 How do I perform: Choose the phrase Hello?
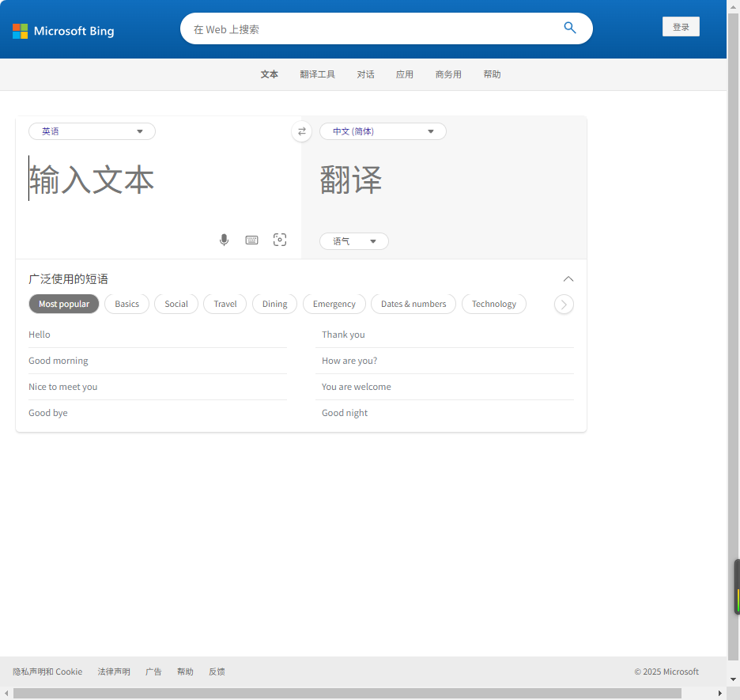[x=157, y=335]
